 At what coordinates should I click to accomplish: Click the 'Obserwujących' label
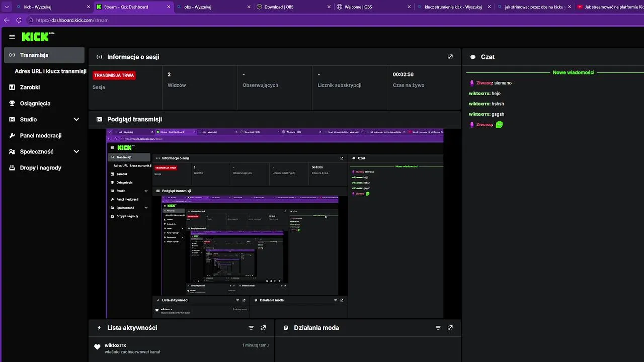point(260,85)
